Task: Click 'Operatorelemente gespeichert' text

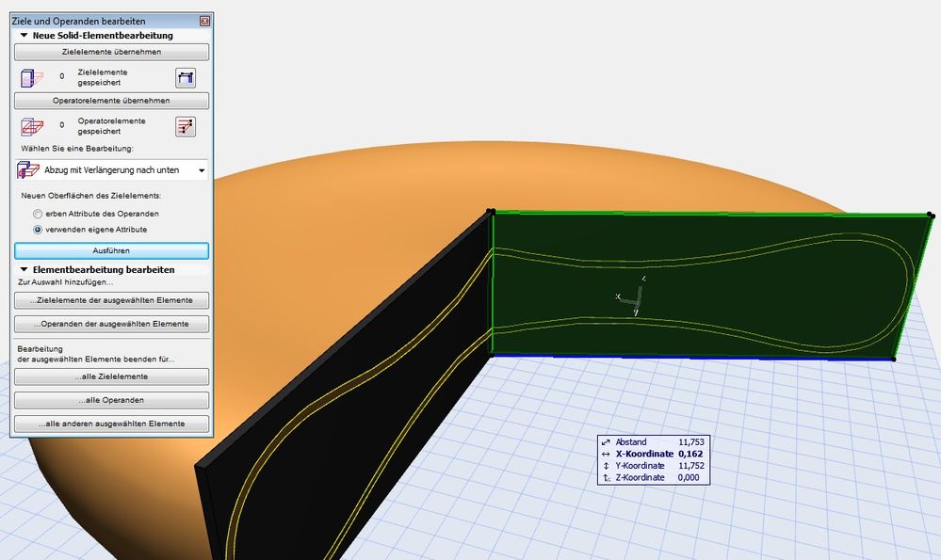Action: click(x=111, y=126)
